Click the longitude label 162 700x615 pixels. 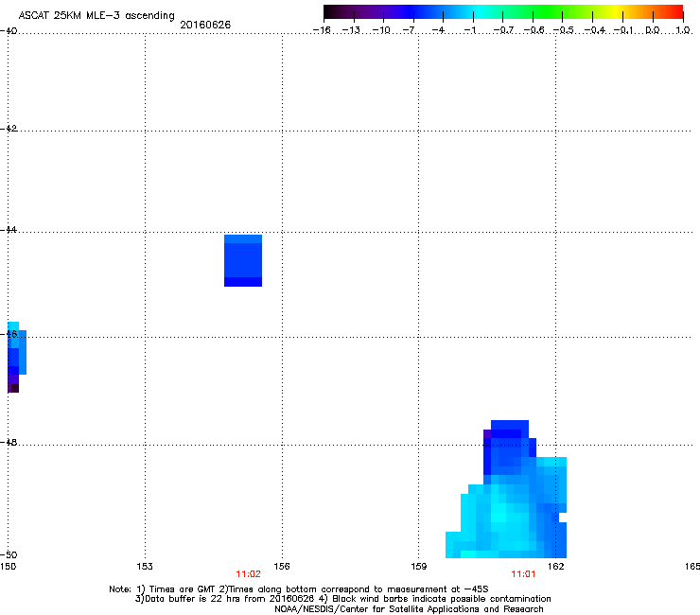click(x=556, y=567)
